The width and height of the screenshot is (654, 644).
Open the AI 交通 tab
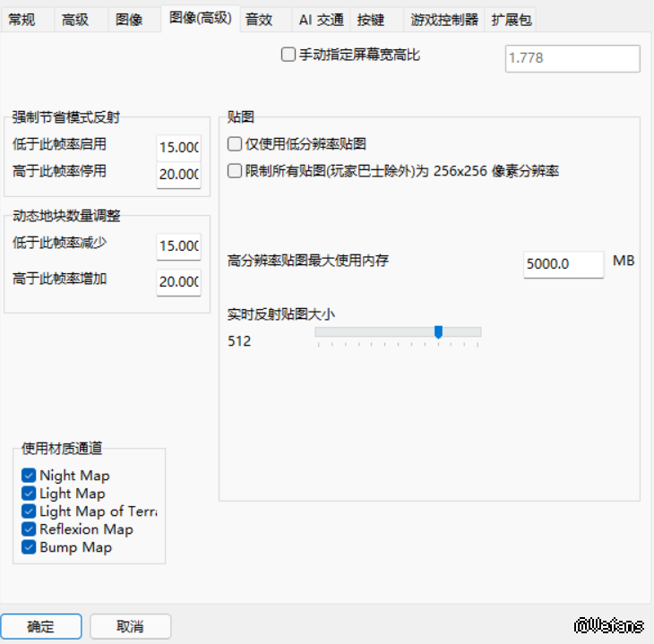pos(321,20)
